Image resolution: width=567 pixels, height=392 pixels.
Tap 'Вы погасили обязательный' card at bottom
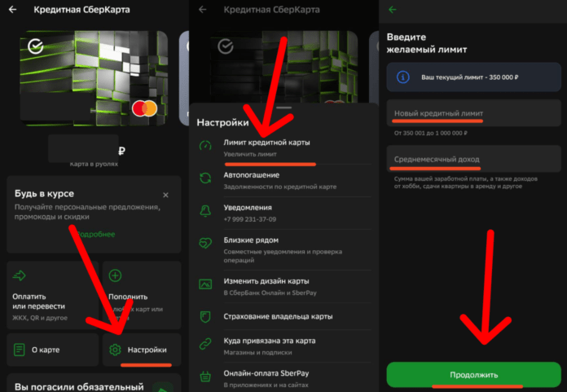94,383
